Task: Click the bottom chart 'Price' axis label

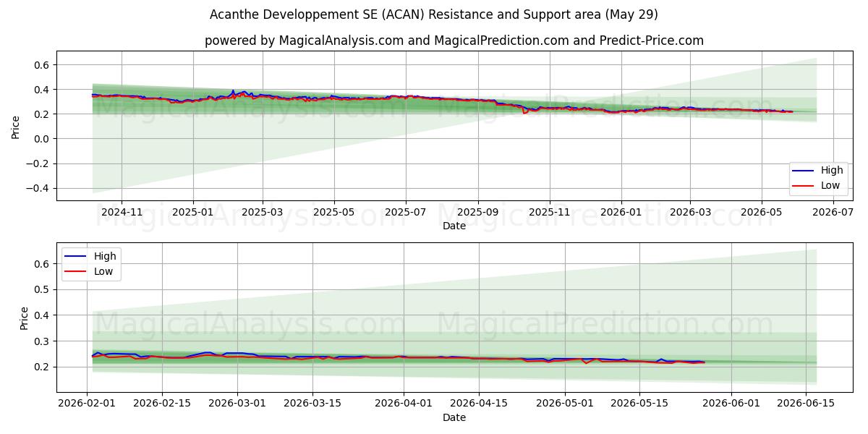Action: pyautogui.click(x=25, y=318)
